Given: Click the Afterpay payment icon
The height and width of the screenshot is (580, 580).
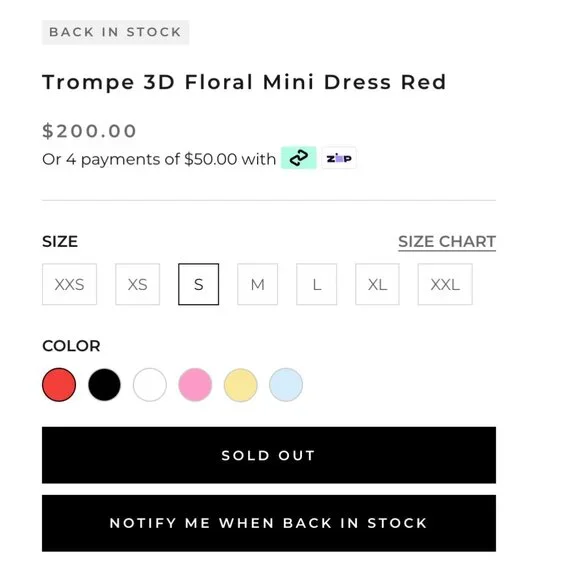Looking at the screenshot, I should [x=299, y=158].
